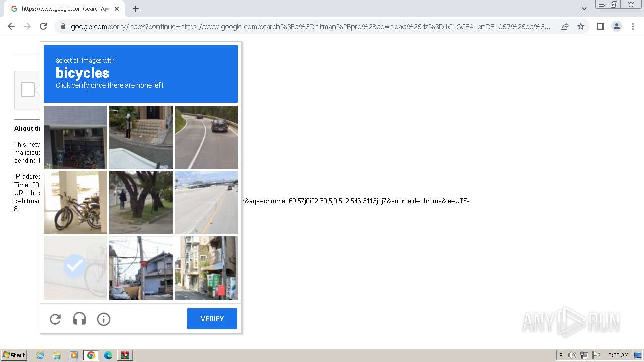The image size is (644, 362).
Task: Restore down the browser window
Action: (614, 4)
